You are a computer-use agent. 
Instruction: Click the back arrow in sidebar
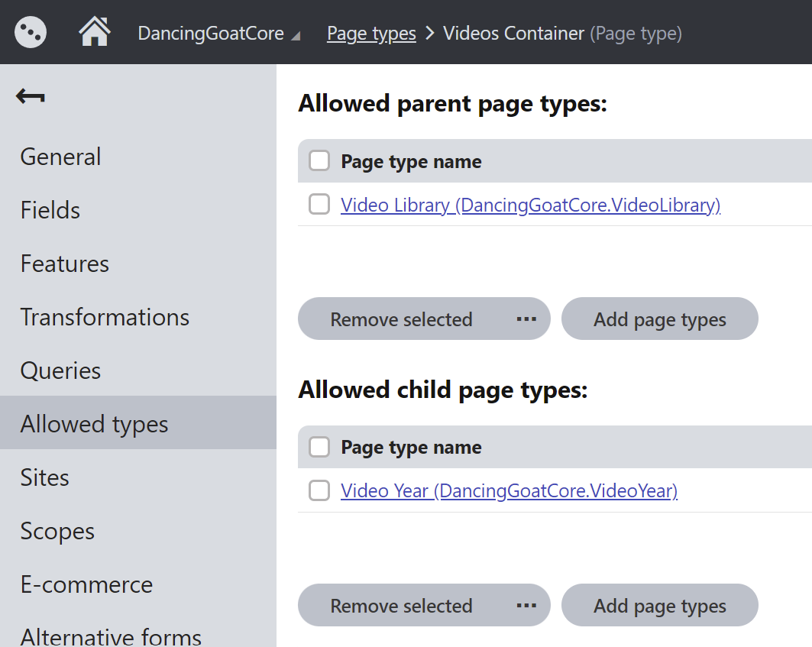pos(30,95)
